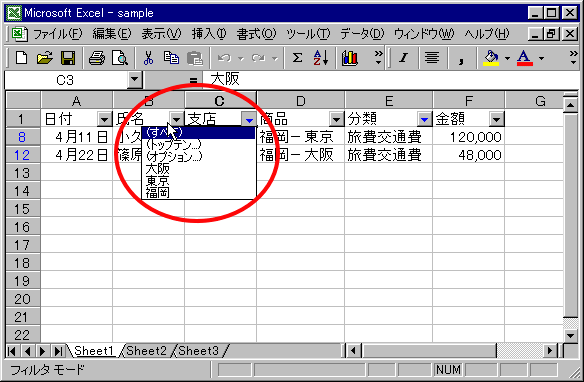Screen dimensions: 584x382
Task: Select the cell containing 120,000
Action: [469, 137]
